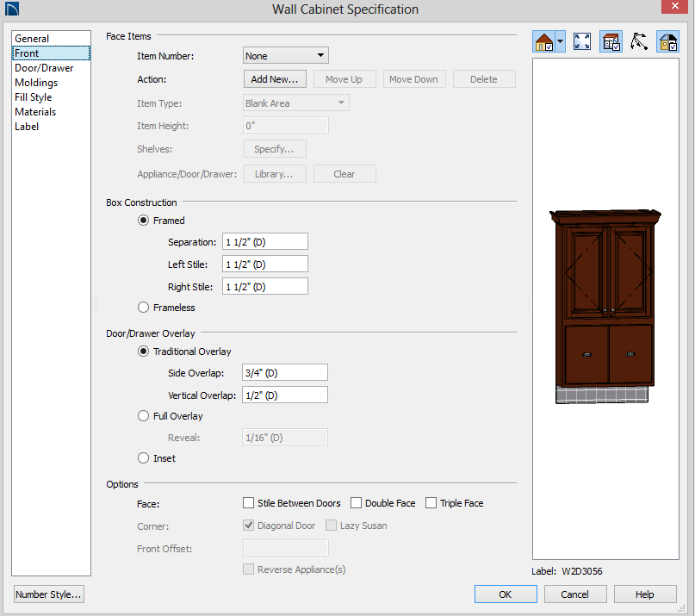Toggle the Diagonal Door checkbox
The width and height of the screenshot is (695, 616).
[x=249, y=526]
